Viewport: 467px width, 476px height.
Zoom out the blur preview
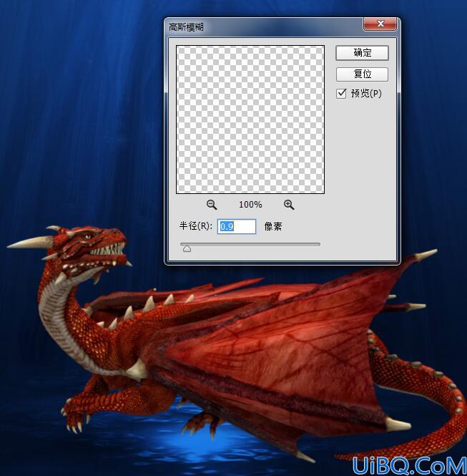click(x=212, y=205)
